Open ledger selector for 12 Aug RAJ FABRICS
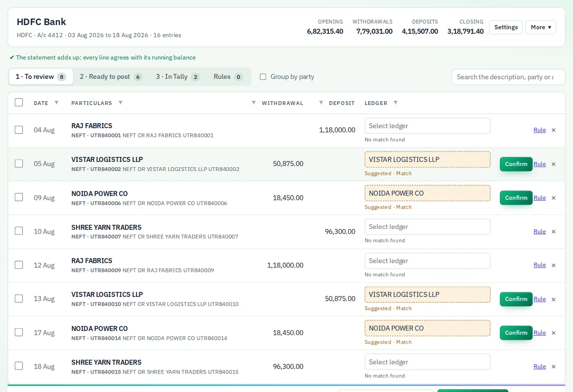The image size is (573, 392). 427,261
